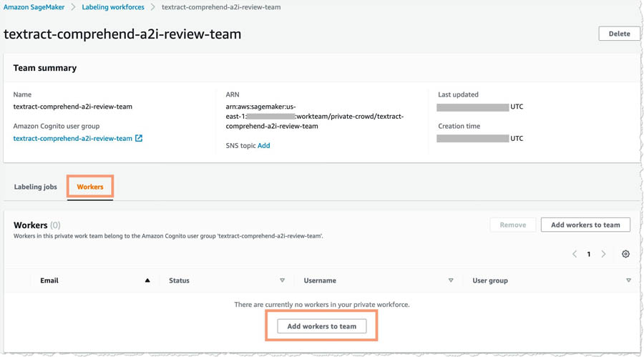
Task: Click the textract-comprehend-a2i-review-team breadcrumb text
Action: point(221,7)
